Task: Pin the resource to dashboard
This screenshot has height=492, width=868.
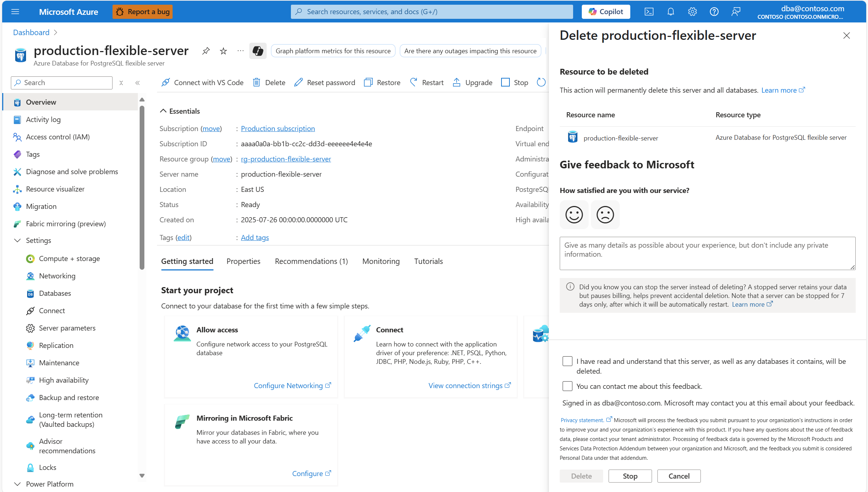Action: point(206,51)
